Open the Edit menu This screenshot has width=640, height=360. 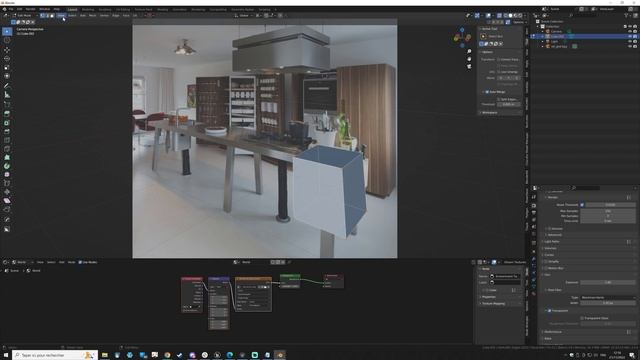pos(19,9)
